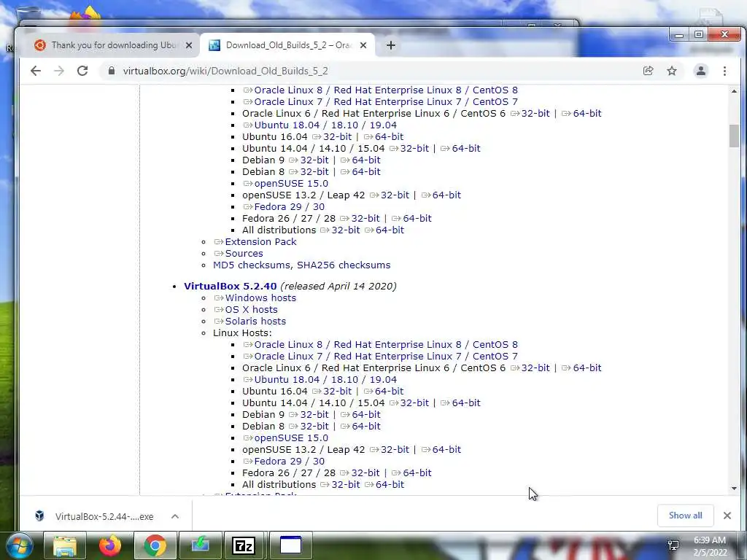Screen dimensions: 747x560
Task: Click the Chrome taskbar icon
Action: coord(155,545)
